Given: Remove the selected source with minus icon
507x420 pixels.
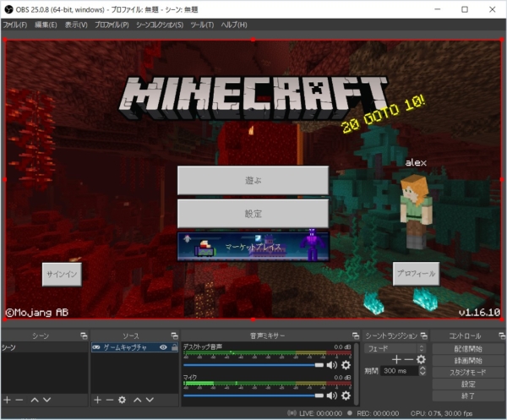Looking at the screenshot, I should [110, 400].
